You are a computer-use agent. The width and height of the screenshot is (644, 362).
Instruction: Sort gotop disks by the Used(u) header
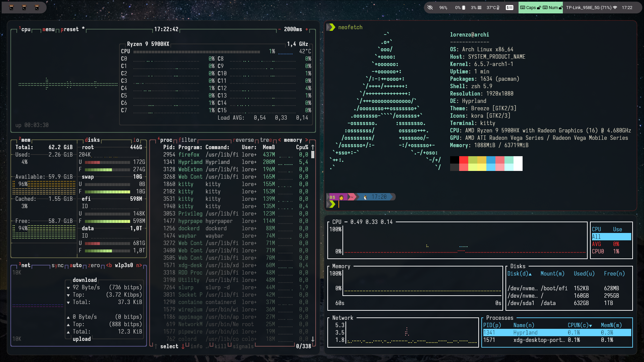pyautogui.click(x=584, y=274)
